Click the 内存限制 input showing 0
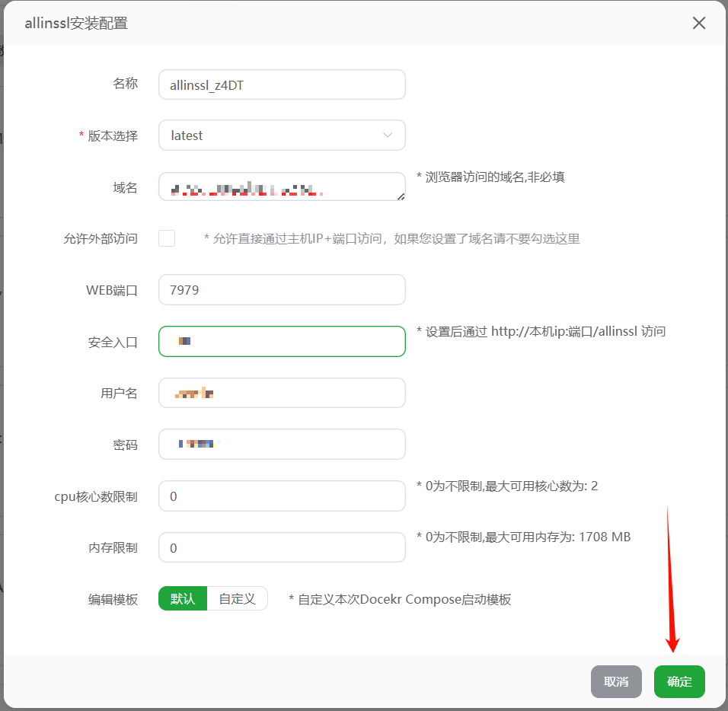The image size is (728, 711). 282,547
